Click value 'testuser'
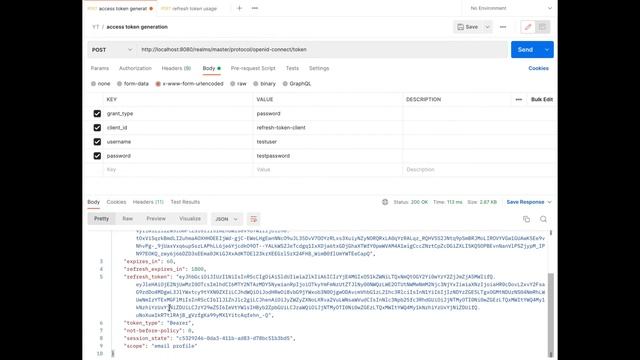Screen dimensions: 640x360 pyautogui.click(x=267, y=142)
